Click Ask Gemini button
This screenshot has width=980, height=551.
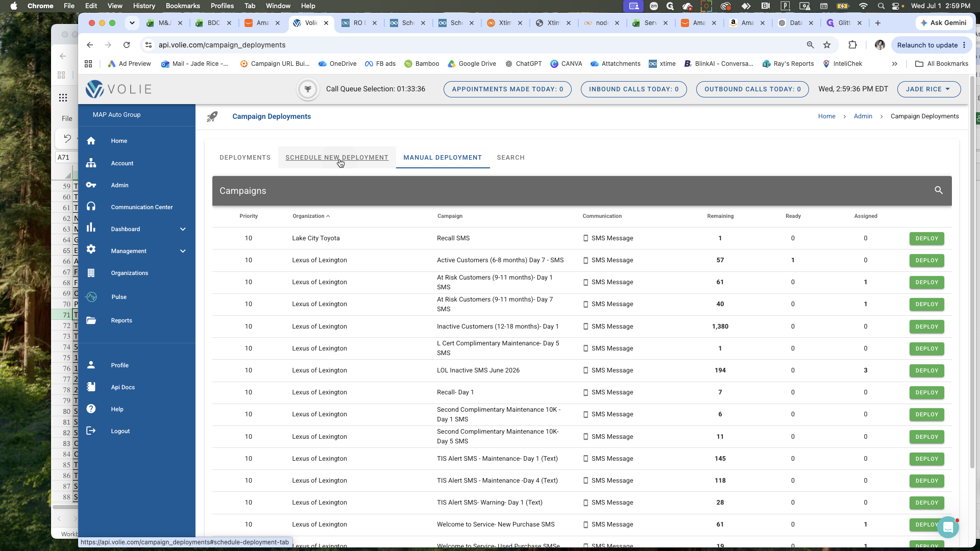[943, 23]
